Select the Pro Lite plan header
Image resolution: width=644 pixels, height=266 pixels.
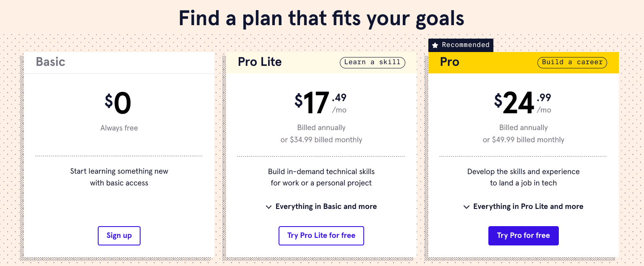(260, 62)
